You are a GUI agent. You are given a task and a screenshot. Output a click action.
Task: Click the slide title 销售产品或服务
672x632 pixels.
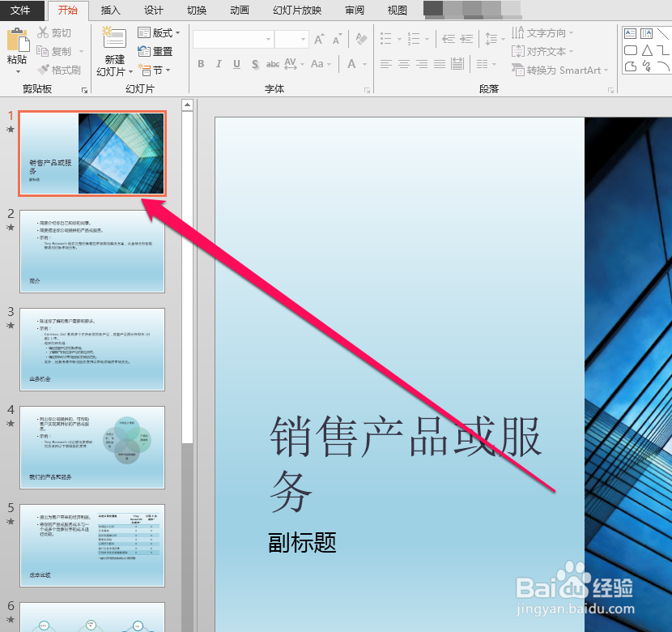click(405, 464)
